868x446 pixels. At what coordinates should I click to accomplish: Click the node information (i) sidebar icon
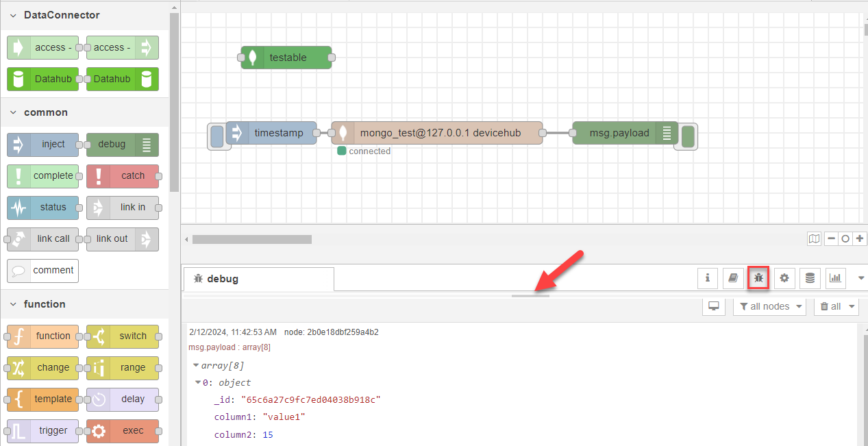708,278
